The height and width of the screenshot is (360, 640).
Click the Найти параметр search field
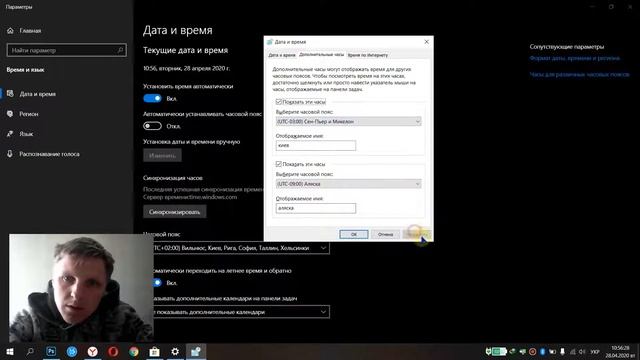point(67,50)
